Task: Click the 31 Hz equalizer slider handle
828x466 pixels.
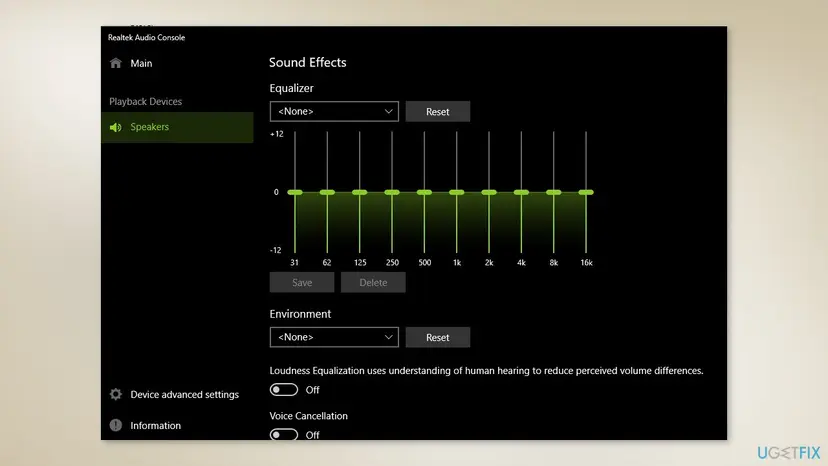Action: click(x=295, y=192)
